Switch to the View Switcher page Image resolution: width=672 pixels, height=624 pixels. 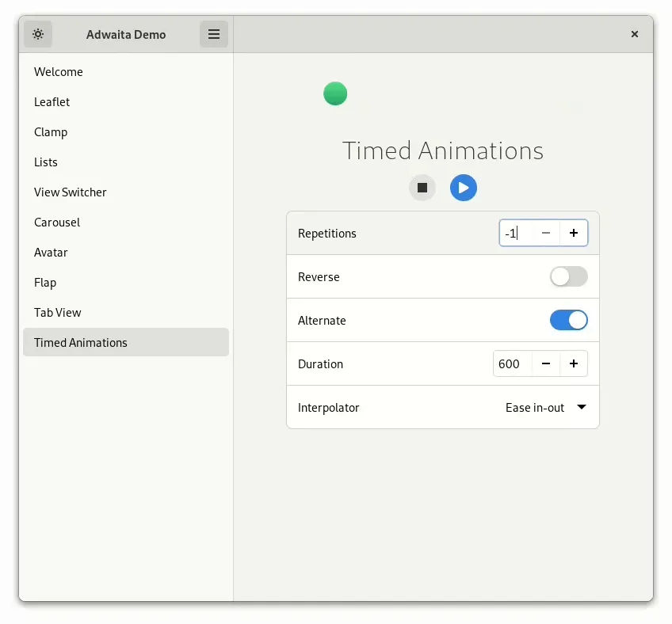coord(71,192)
